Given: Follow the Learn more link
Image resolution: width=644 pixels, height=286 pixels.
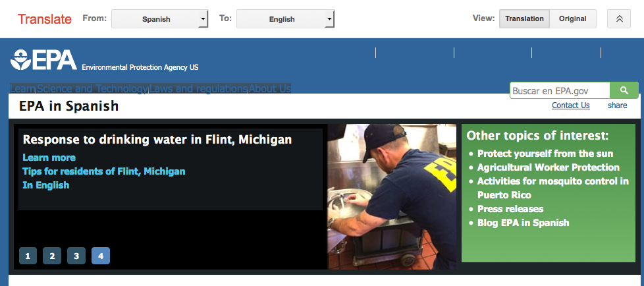Looking at the screenshot, I should pyautogui.click(x=49, y=157).
